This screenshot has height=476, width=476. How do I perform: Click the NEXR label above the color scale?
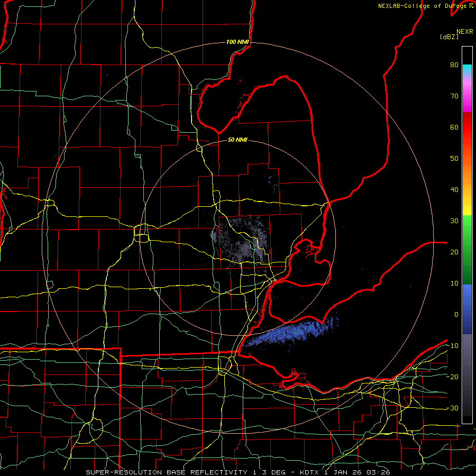[x=465, y=32]
